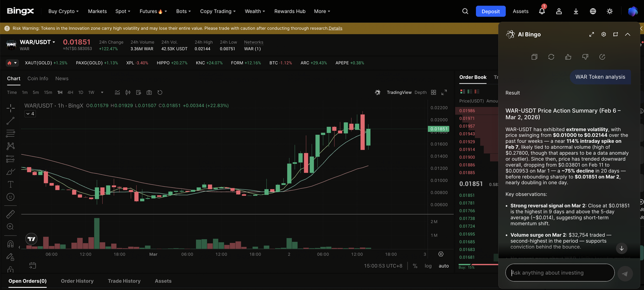Toggle percent scale on chart
This screenshot has width=644, height=290.
tap(415, 266)
